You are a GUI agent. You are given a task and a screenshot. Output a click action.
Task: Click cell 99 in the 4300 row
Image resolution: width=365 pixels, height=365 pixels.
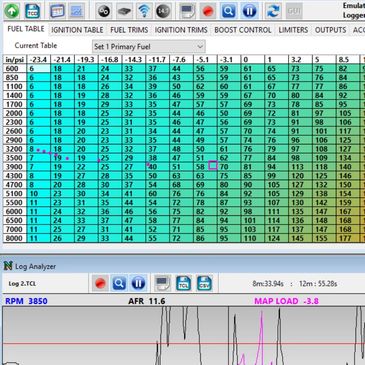[x=276, y=176]
